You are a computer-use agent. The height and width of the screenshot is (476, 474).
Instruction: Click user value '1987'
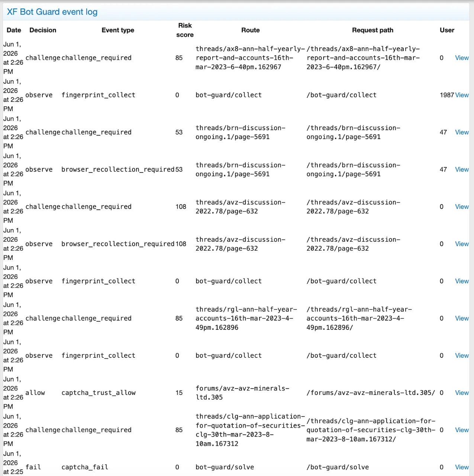pyautogui.click(x=447, y=95)
